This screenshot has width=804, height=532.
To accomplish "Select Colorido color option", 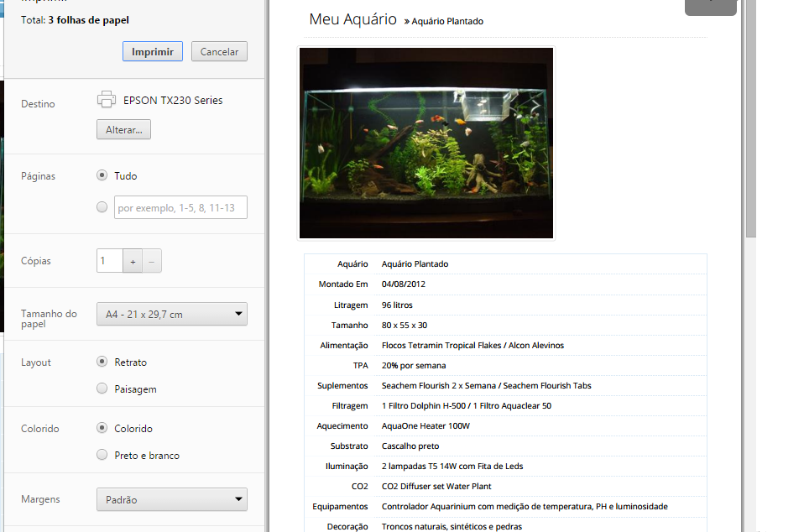I will point(102,427).
